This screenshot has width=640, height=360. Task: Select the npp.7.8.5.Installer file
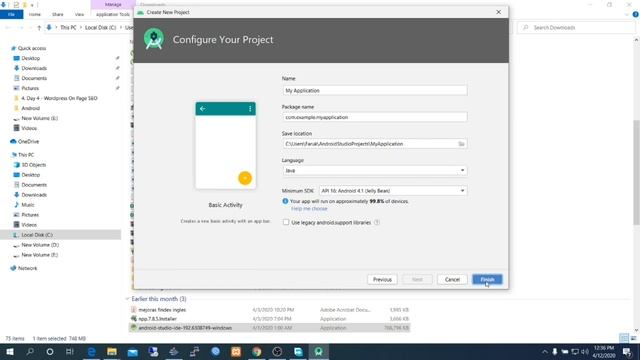[x=157, y=319]
